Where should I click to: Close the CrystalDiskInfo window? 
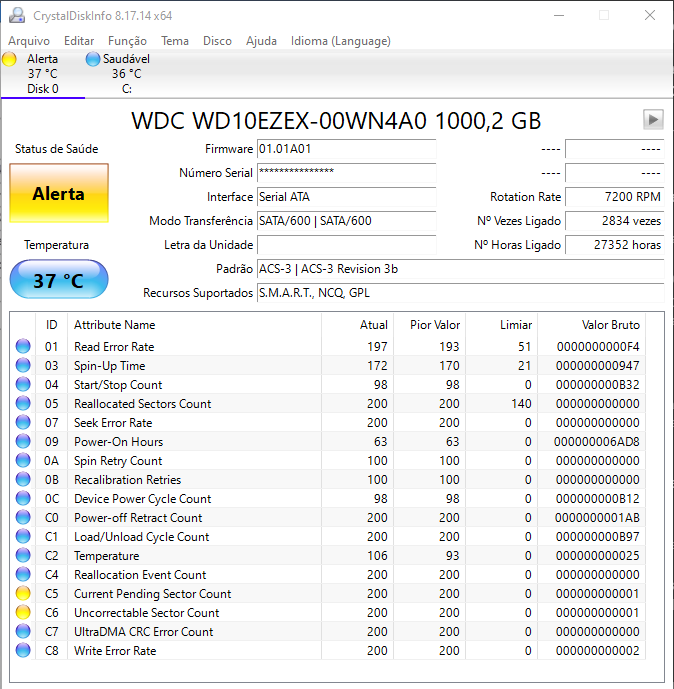point(650,15)
